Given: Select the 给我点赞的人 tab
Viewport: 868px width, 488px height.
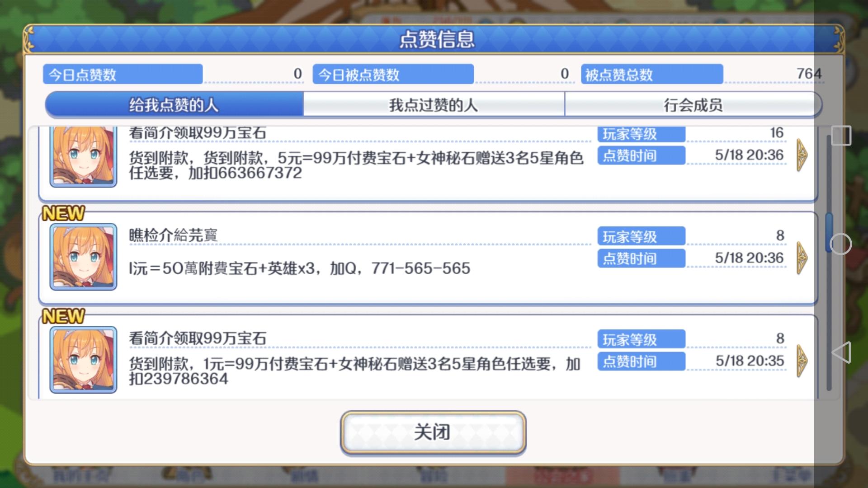Looking at the screenshot, I should click(x=174, y=105).
